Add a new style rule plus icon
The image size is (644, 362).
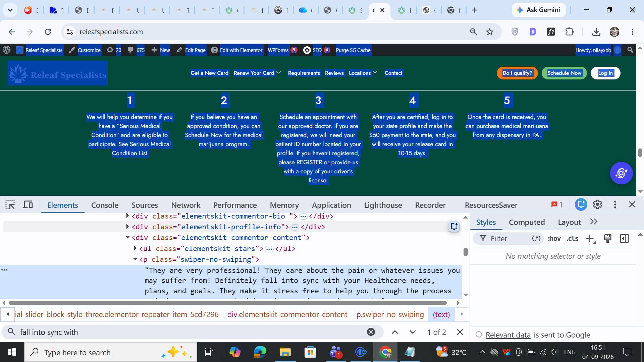click(590, 239)
